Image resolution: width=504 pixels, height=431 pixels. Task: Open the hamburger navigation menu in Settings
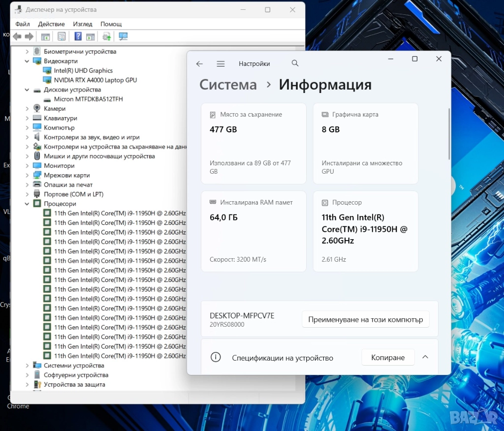click(x=220, y=64)
